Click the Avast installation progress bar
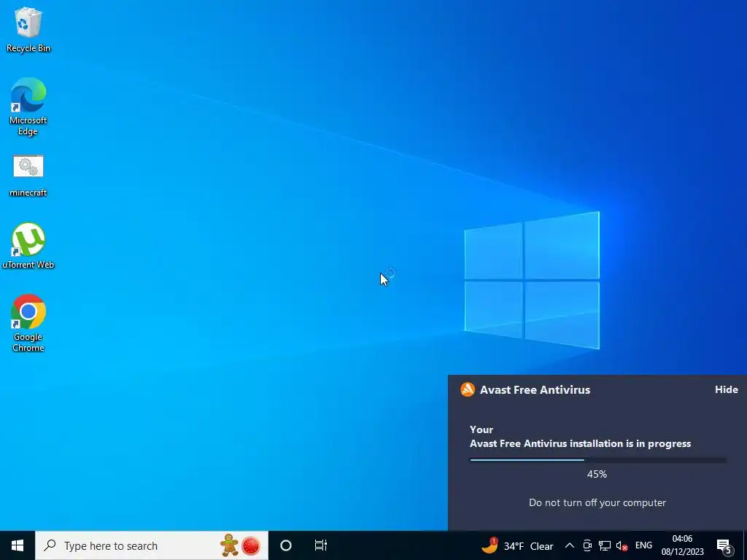 (x=598, y=460)
